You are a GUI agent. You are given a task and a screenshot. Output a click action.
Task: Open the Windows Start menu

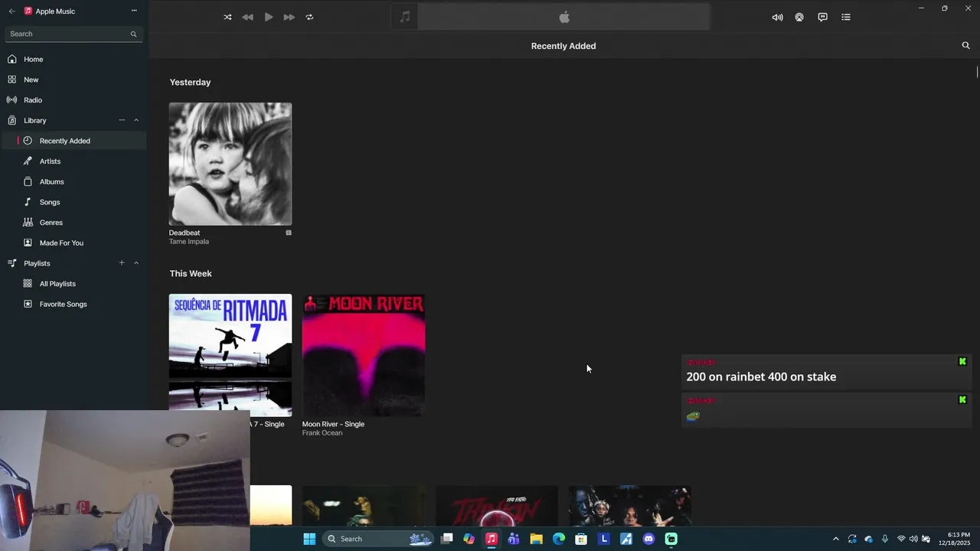309,539
